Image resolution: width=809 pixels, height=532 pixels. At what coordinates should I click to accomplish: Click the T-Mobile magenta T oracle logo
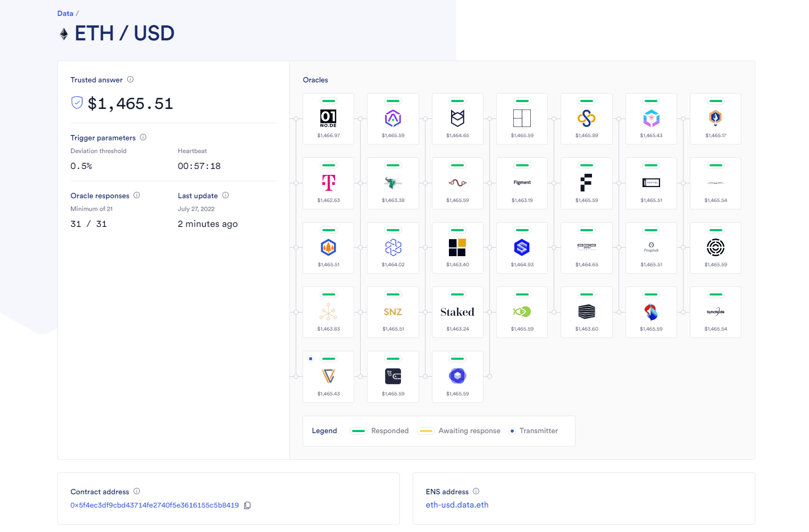(x=328, y=183)
